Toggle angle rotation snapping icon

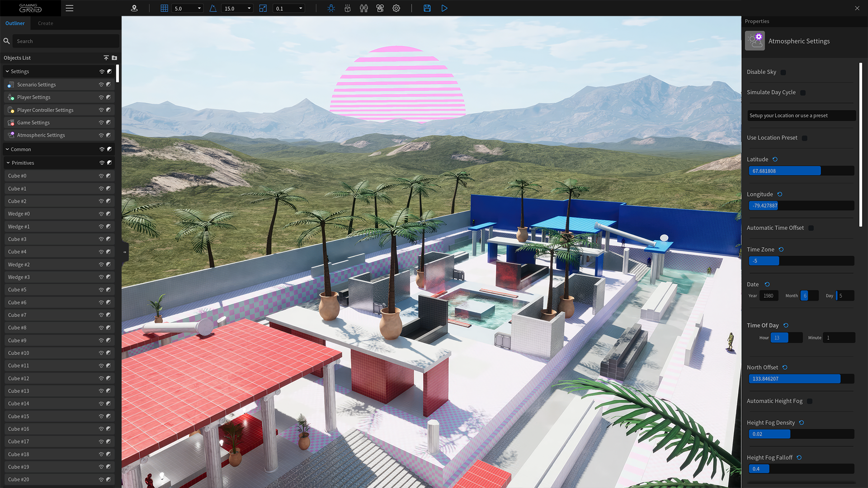click(213, 8)
